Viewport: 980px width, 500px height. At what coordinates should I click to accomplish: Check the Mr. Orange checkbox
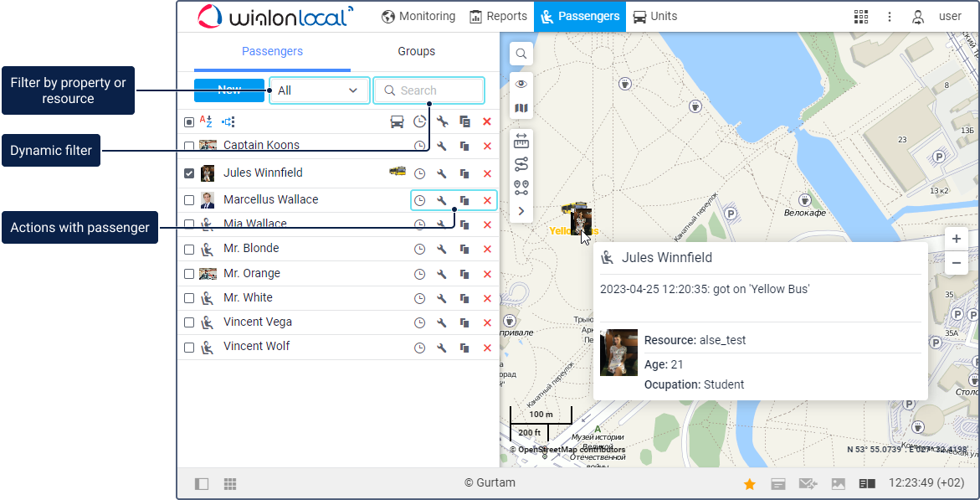click(x=189, y=274)
